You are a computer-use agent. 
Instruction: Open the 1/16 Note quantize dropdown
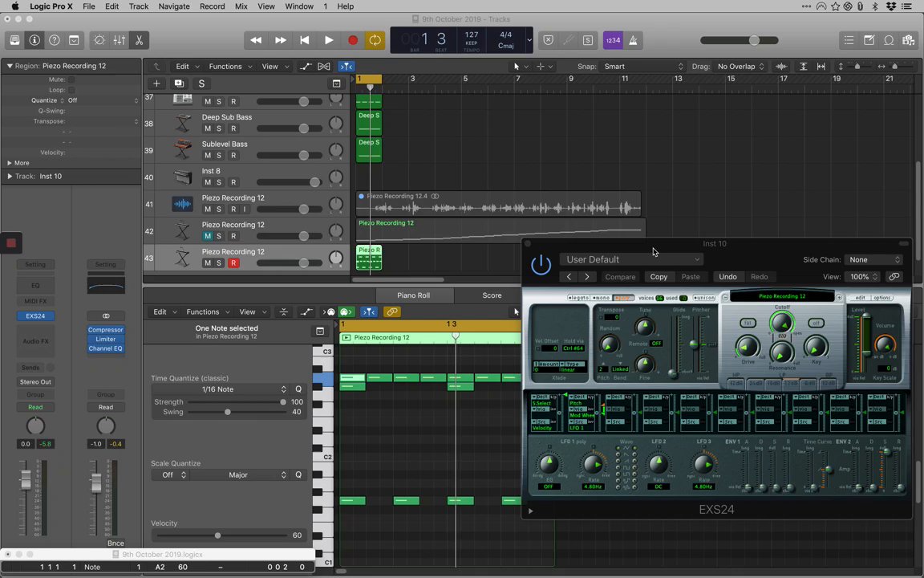point(219,389)
